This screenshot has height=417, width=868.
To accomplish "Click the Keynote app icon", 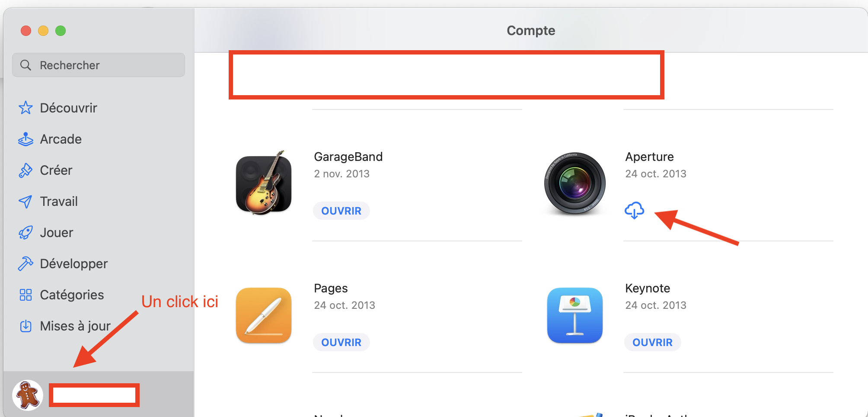I will tap(574, 315).
